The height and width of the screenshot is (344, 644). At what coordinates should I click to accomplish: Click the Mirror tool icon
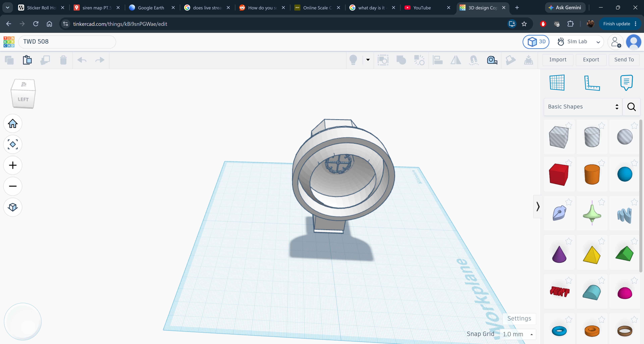click(456, 60)
